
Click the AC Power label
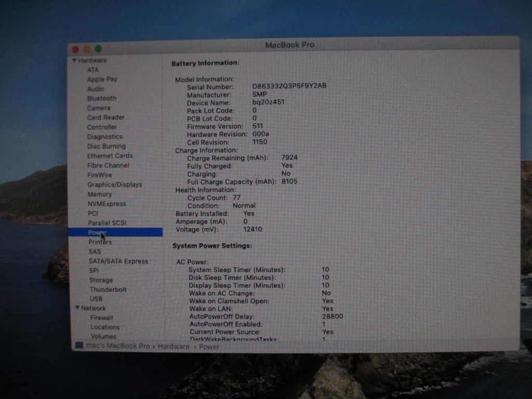(x=192, y=262)
